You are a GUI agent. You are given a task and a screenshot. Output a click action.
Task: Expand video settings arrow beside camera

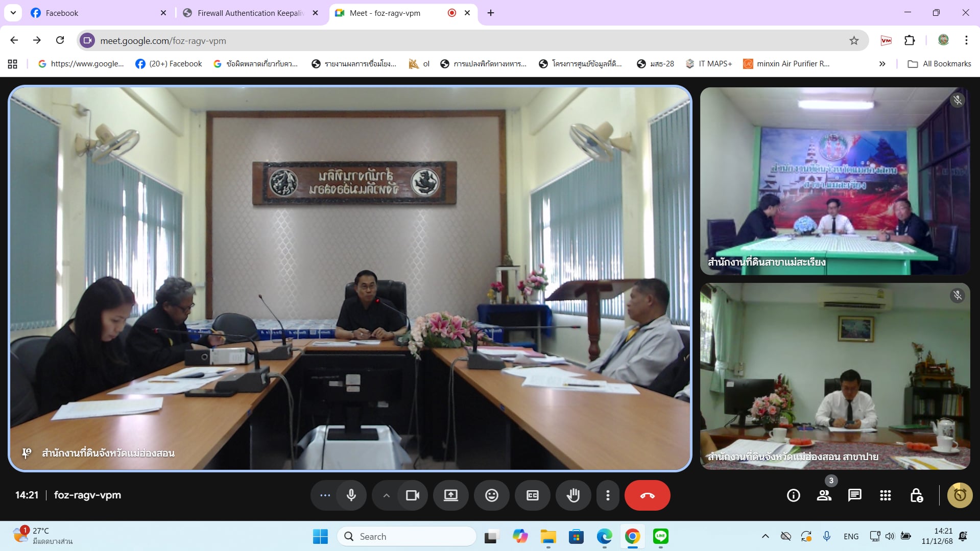[x=387, y=495]
